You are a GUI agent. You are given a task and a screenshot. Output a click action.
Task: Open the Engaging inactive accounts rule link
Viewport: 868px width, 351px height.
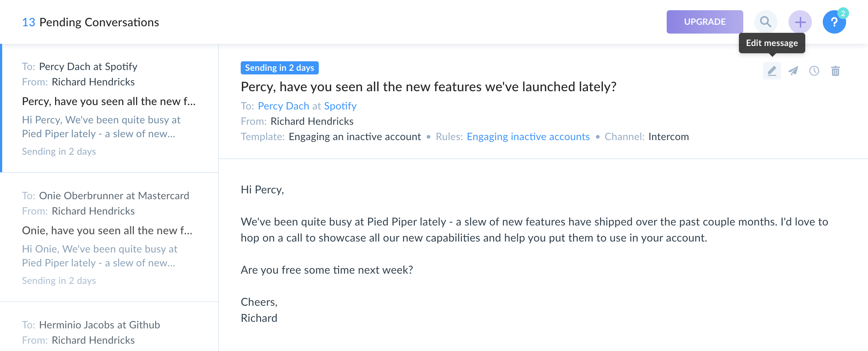click(x=528, y=136)
